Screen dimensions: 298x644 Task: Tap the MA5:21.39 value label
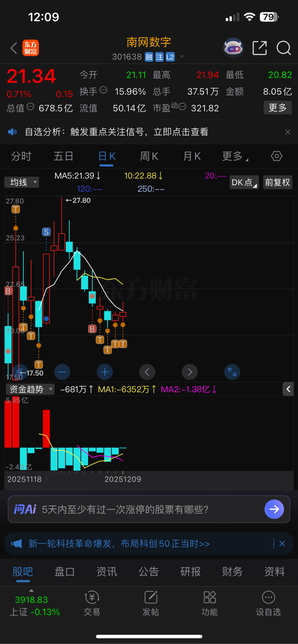[78, 176]
